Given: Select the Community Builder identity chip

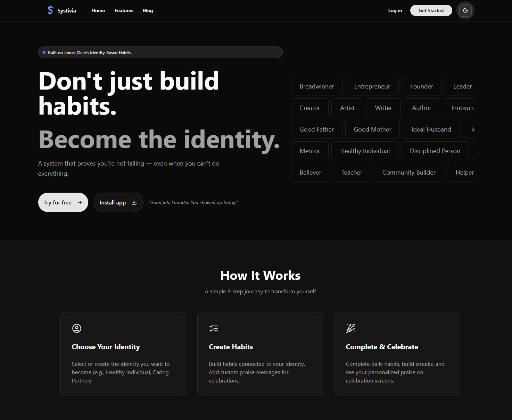Looking at the screenshot, I should point(409,172).
